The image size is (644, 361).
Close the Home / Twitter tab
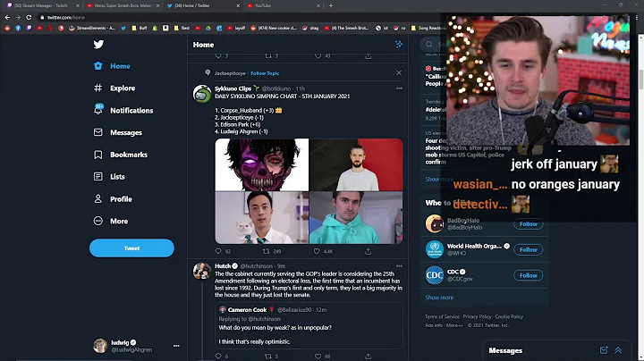(x=238, y=5)
